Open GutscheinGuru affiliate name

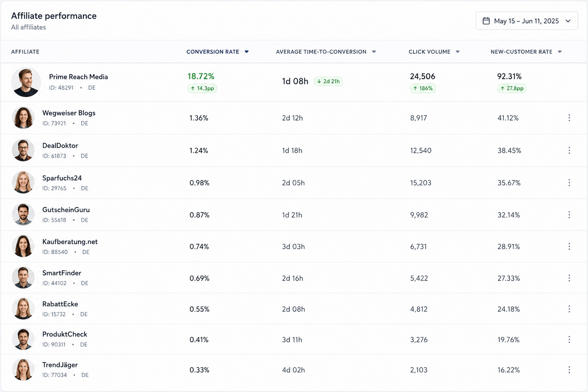click(66, 210)
